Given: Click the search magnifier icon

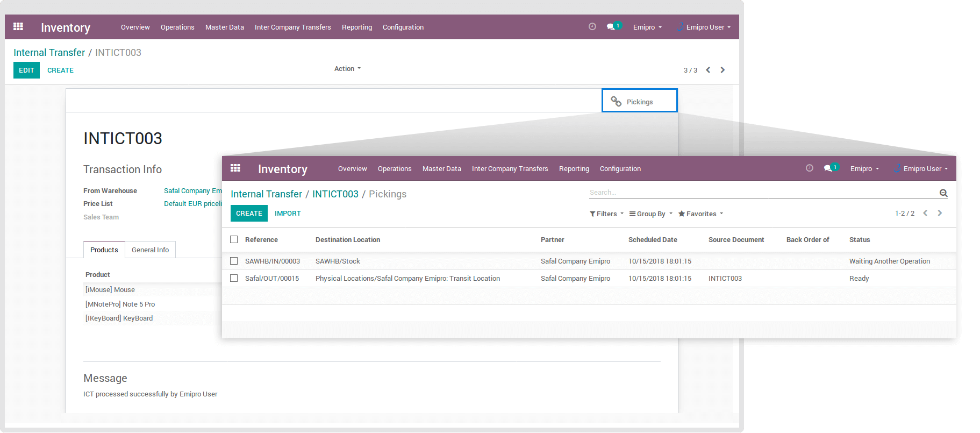Looking at the screenshot, I should pyautogui.click(x=943, y=193).
